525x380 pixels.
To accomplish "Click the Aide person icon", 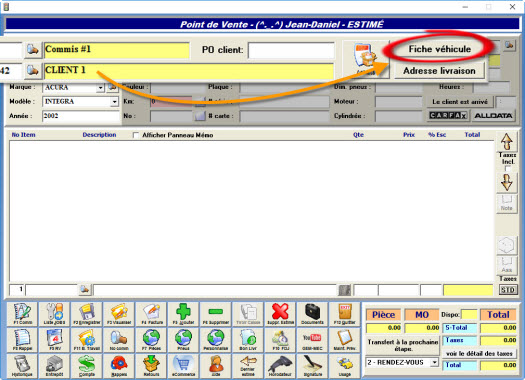I will 216,366.
